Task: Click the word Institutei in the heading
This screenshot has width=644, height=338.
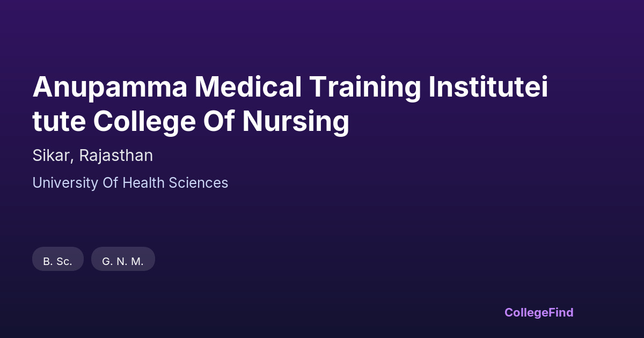Action: [488, 88]
